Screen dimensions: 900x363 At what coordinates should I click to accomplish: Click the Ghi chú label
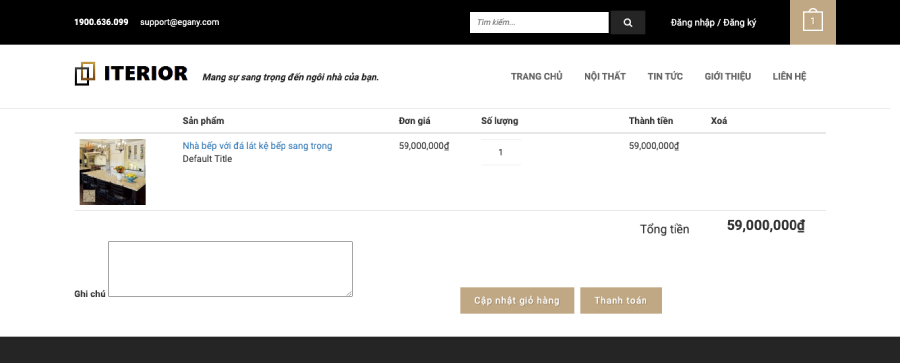[90, 294]
